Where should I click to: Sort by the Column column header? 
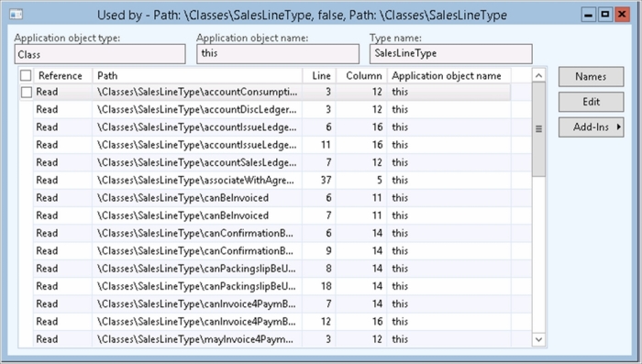pos(362,76)
